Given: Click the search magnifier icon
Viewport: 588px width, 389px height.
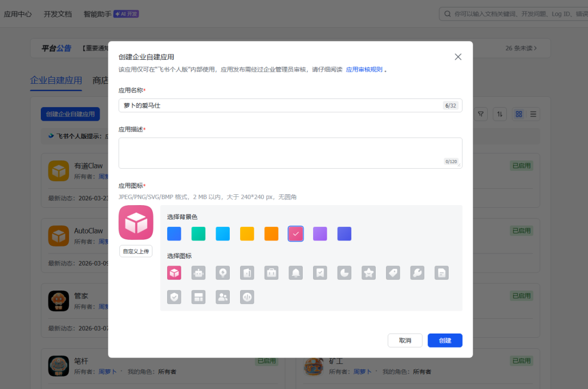Looking at the screenshot, I should point(448,14).
